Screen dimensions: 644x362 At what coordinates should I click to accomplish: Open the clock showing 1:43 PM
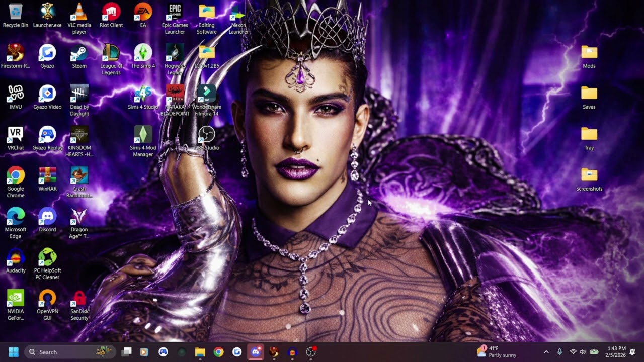[x=616, y=352]
